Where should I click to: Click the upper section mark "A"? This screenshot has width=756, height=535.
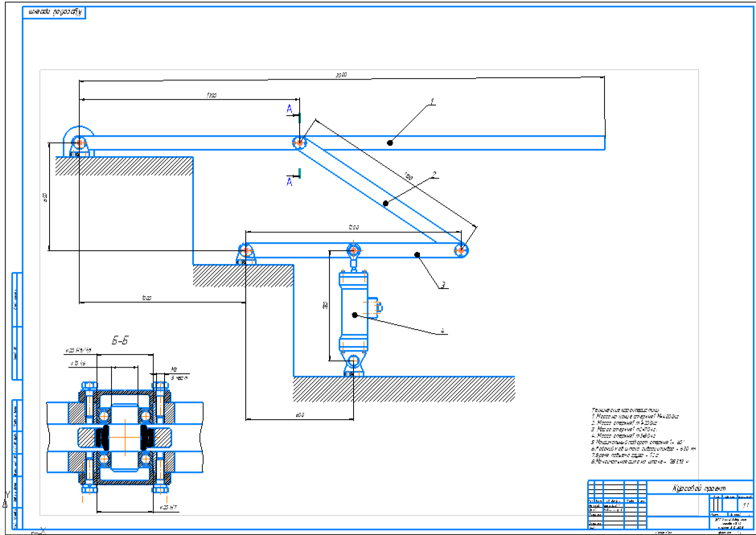290,109
